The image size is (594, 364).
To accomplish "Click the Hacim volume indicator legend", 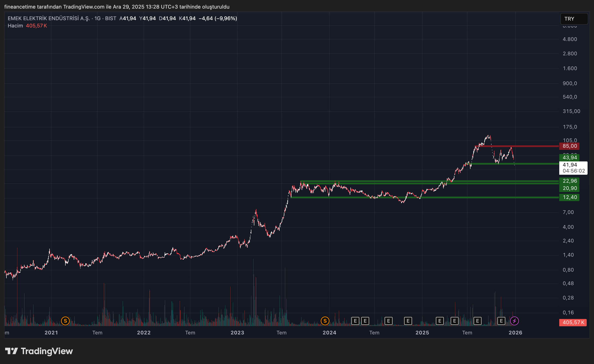I will (x=15, y=26).
